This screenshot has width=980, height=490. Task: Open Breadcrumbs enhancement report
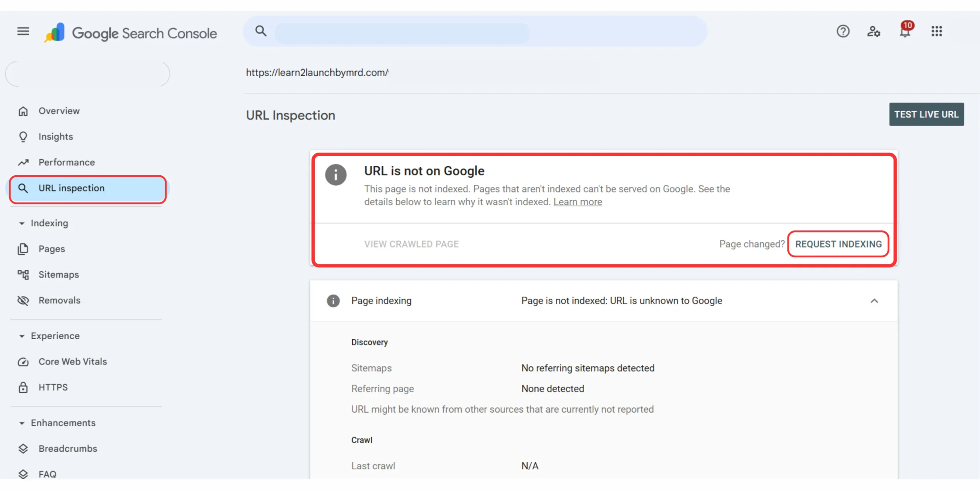88,449
